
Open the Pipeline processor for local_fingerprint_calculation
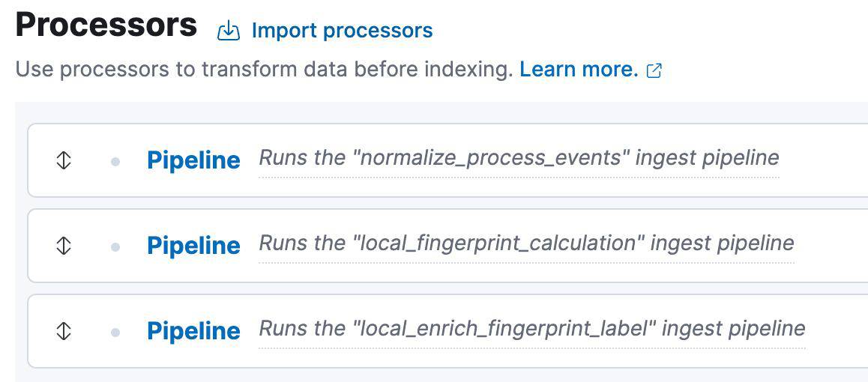point(193,245)
